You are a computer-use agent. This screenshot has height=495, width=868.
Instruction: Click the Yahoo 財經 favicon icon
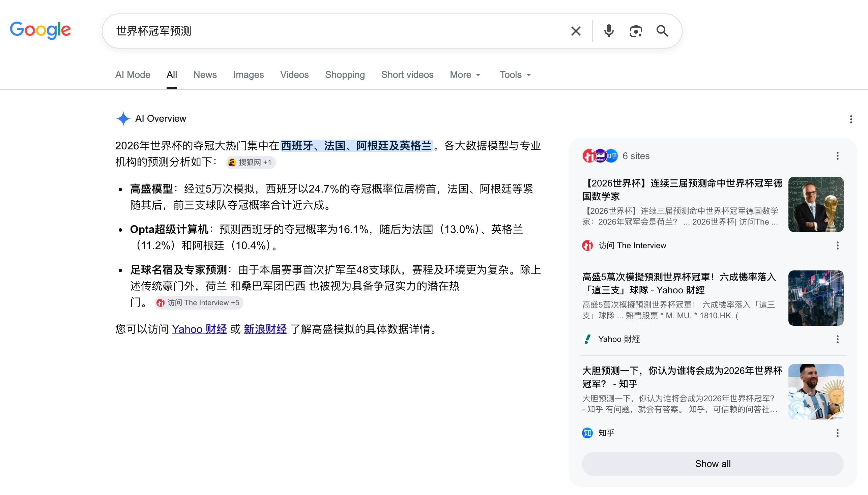point(587,339)
